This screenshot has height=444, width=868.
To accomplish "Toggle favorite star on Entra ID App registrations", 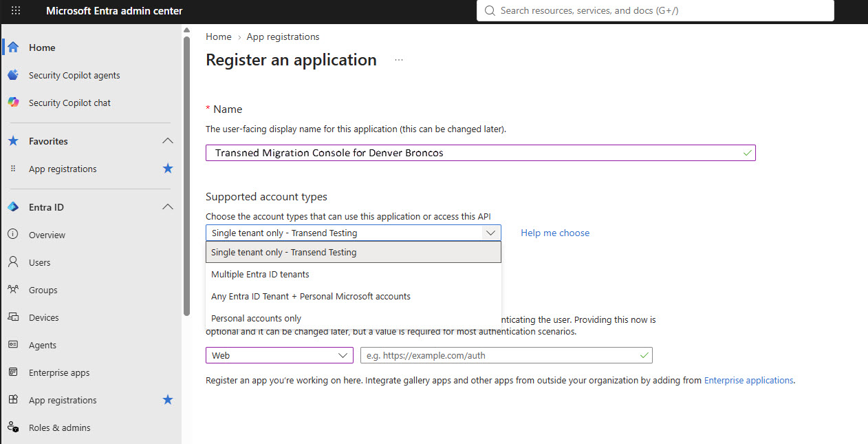I will tap(168, 400).
